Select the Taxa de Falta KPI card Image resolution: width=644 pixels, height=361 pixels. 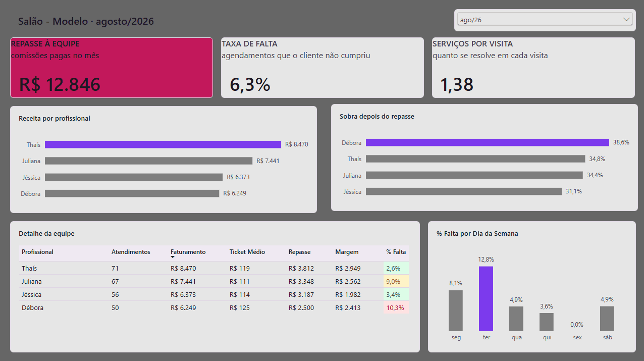pos(323,68)
